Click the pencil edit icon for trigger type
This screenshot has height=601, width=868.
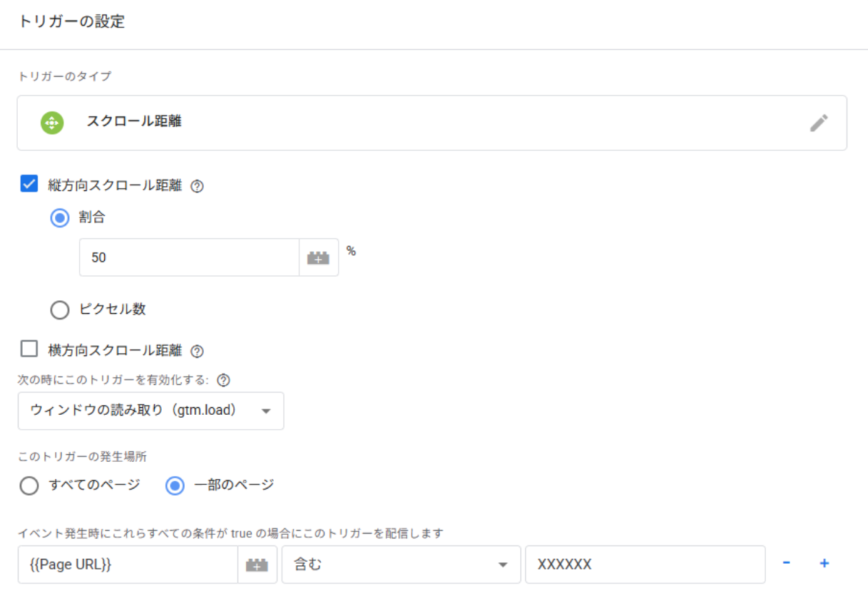pos(818,123)
